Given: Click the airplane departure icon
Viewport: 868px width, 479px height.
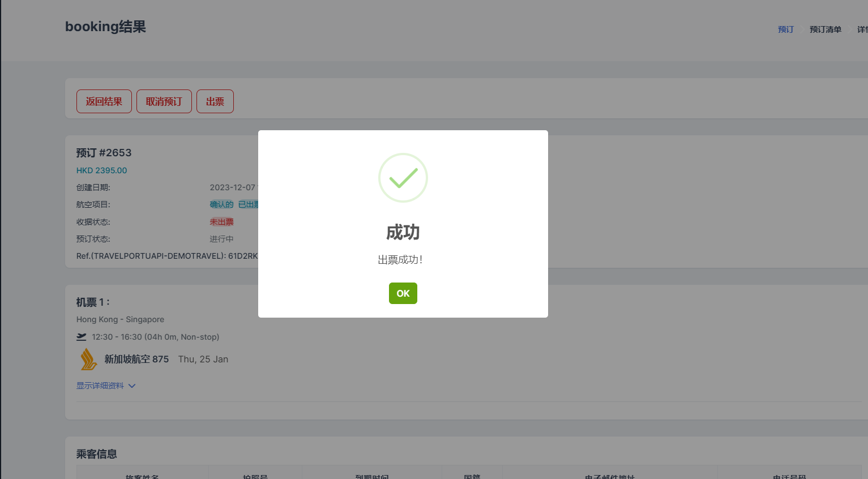Looking at the screenshot, I should (82, 337).
